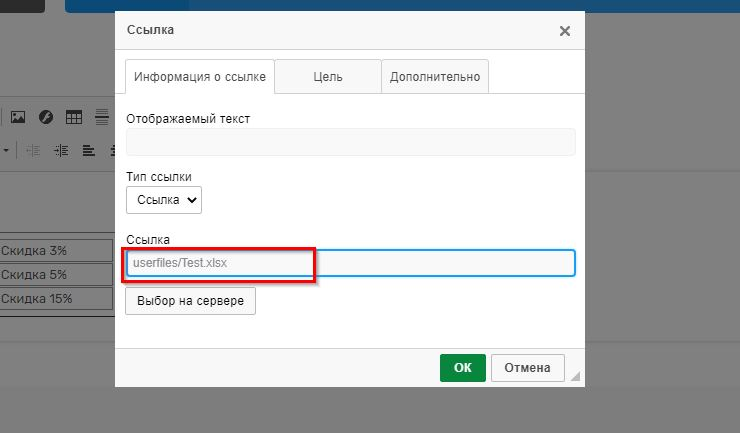
Task: Click the increase indent icon
Action: (62, 150)
